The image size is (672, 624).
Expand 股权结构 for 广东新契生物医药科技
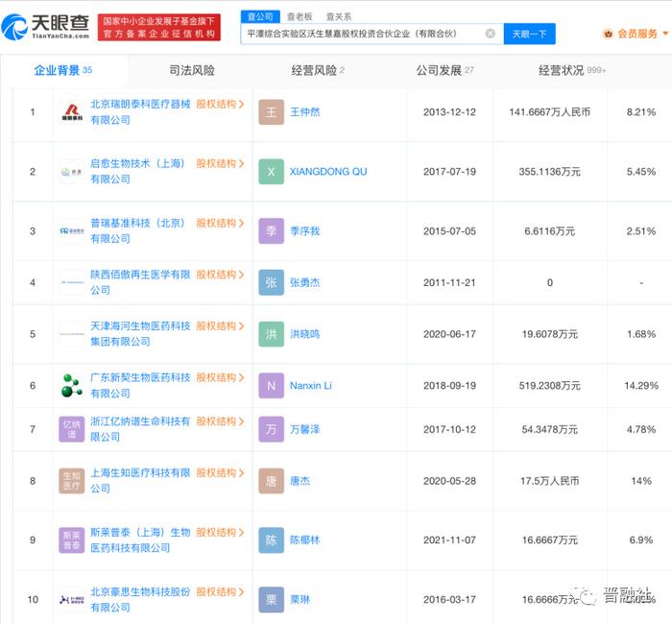[x=220, y=377]
